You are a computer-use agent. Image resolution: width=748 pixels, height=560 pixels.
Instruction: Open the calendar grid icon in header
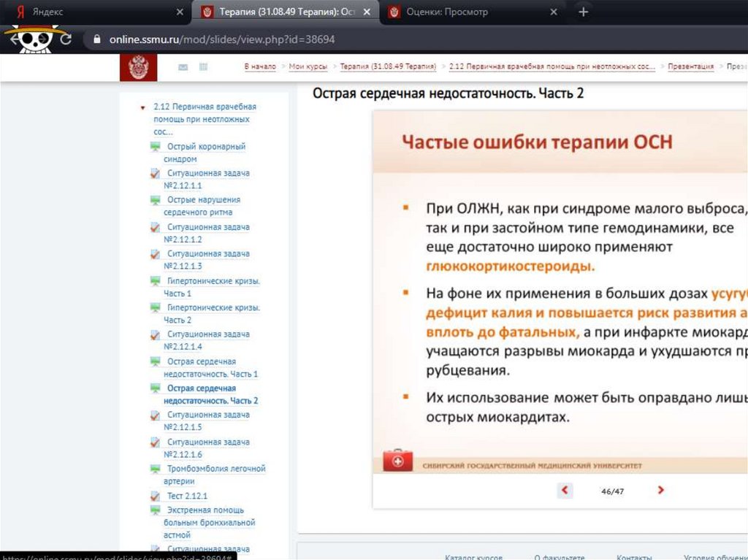[x=203, y=66]
